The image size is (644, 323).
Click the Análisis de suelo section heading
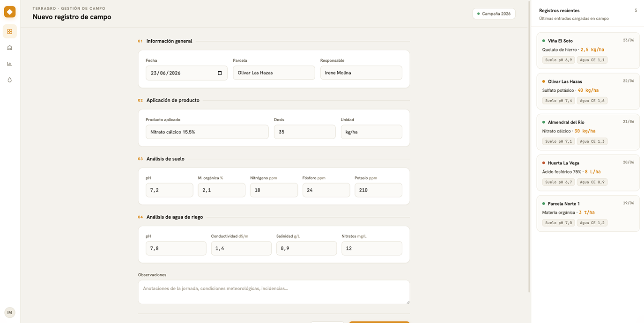pos(165,159)
